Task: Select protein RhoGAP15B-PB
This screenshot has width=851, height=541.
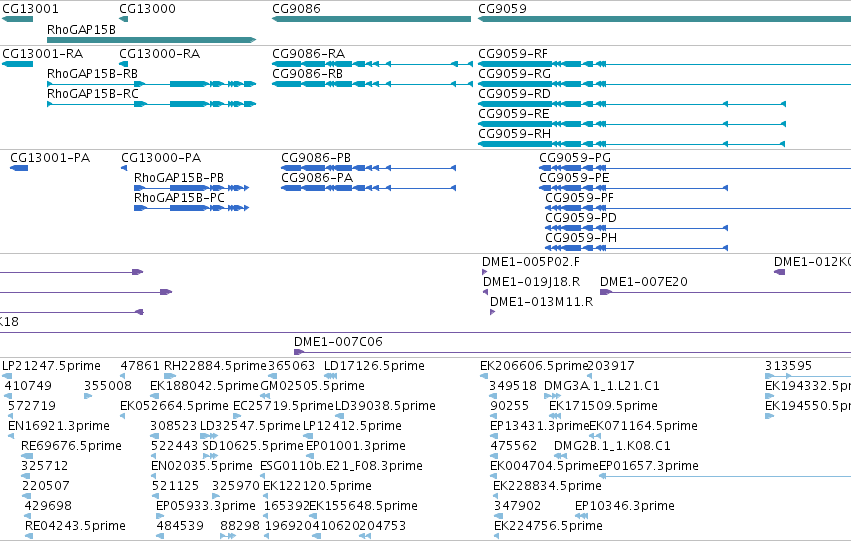Action: (179, 178)
